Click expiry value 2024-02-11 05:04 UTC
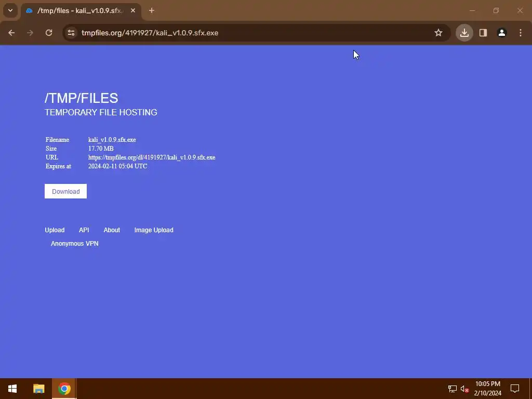The width and height of the screenshot is (532, 399). pyautogui.click(x=118, y=166)
